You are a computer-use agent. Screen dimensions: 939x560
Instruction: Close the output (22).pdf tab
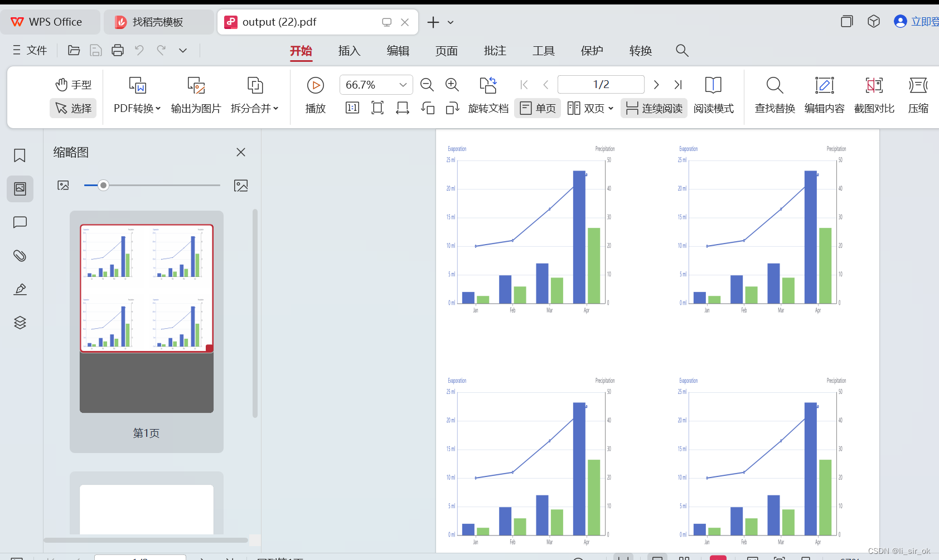(405, 22)
